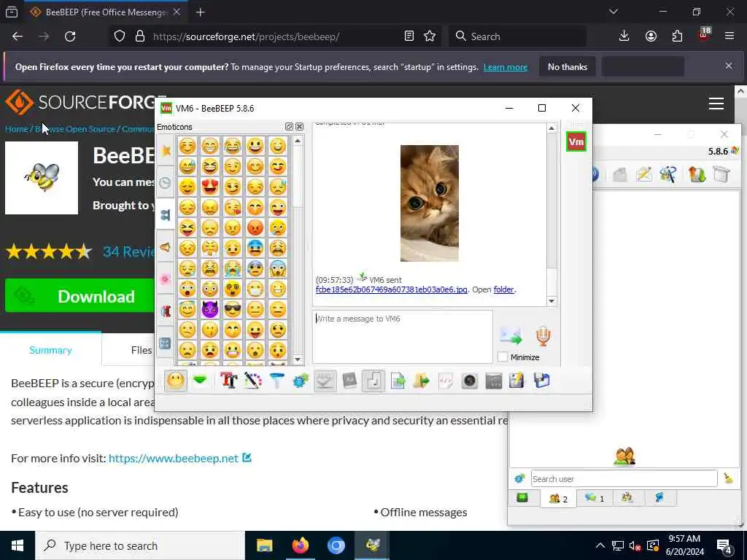Dismiss the Firefox startup notification bar
The image size is (747, 560).
click(x=729, y=66)
